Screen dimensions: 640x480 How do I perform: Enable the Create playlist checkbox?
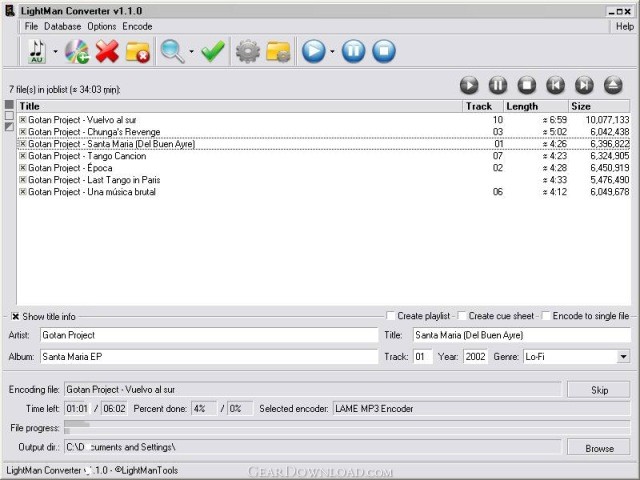click(x=391, y=316)
